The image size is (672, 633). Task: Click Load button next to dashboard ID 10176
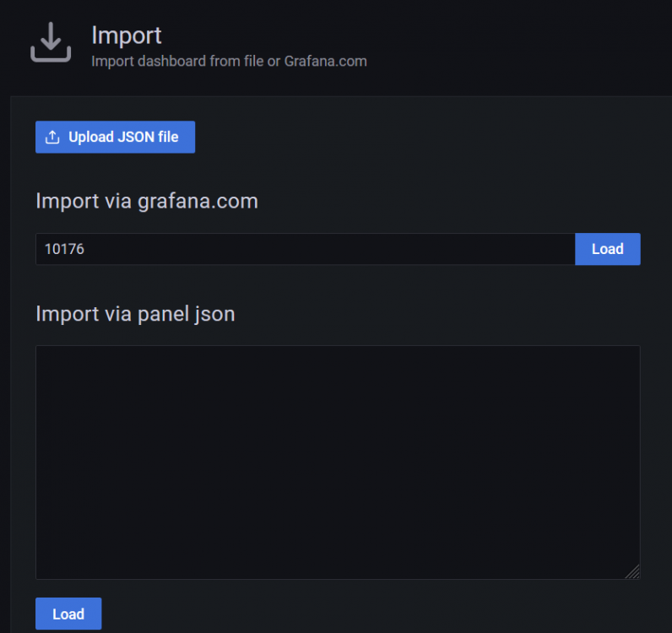coord(607,249)
